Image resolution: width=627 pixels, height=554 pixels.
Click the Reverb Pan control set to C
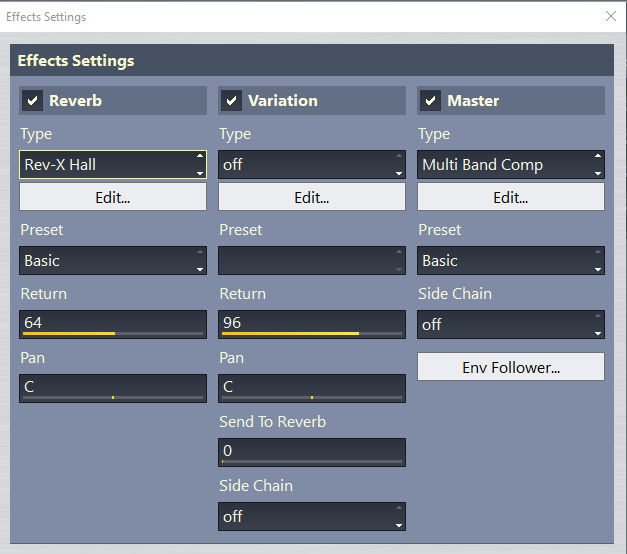tap(113, 388)
